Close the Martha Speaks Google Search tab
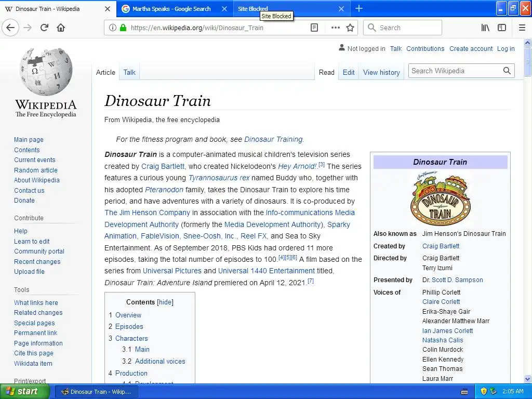Viewport: 532px width, 399px height. click(224, 9)
